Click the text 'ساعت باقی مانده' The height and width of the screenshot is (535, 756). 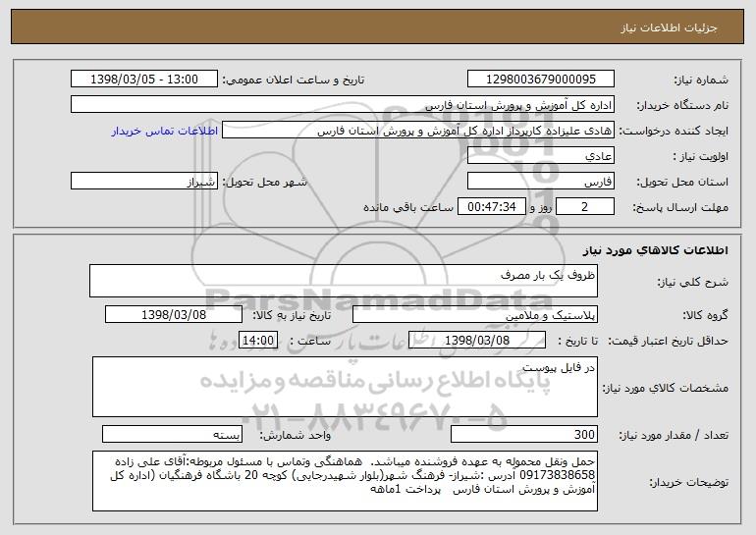[x=408, y=207]
